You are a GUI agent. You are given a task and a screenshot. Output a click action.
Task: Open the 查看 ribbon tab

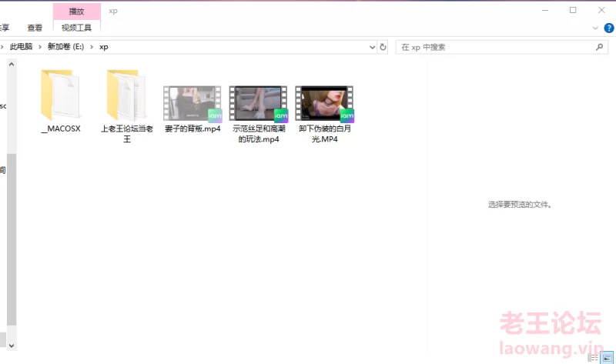(35, 28)
